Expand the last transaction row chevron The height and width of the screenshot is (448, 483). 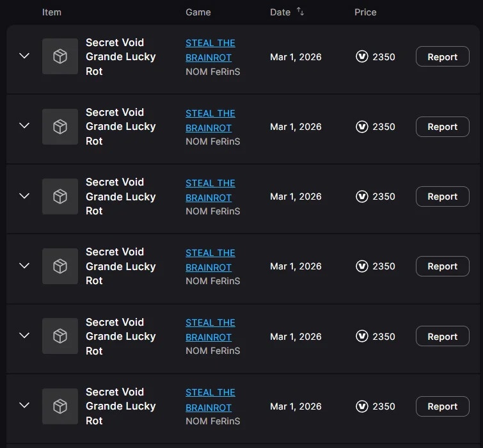[24, 405]
